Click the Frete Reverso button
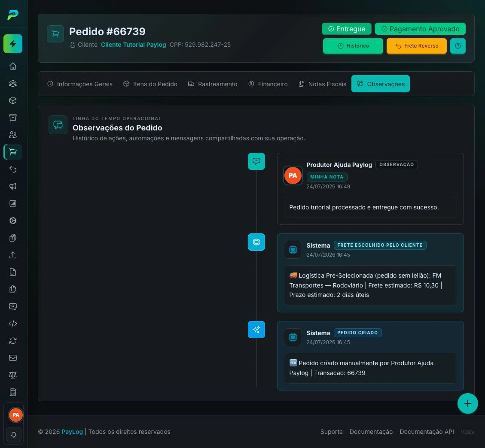This screenshot has width=485, height=448. point(417,46)
